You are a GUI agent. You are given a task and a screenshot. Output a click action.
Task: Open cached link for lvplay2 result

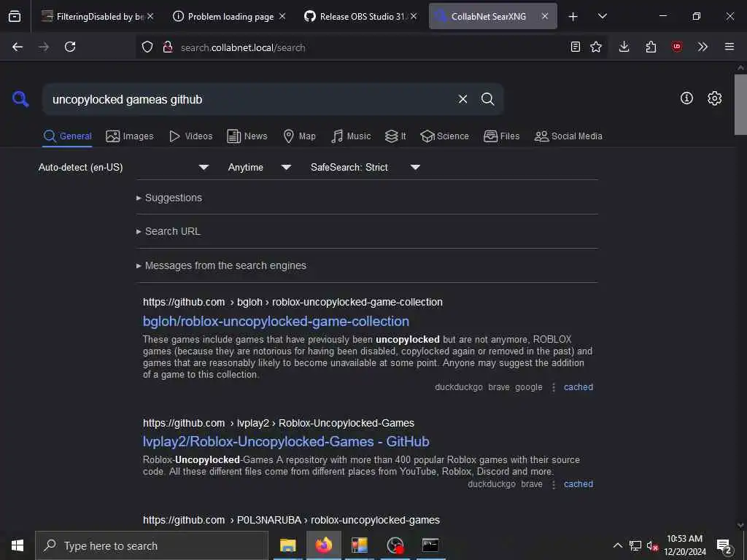(578, 484)
